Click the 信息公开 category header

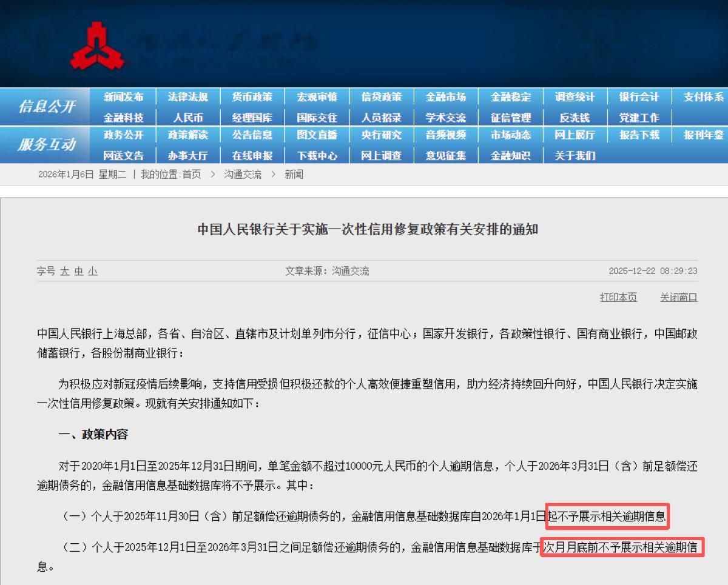(47, 107)
